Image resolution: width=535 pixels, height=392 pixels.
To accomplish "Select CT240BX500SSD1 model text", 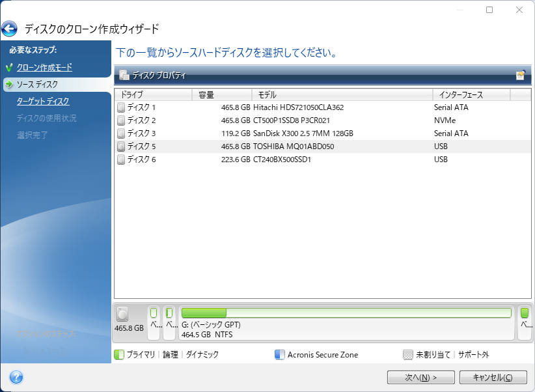I will (x=282, y=160).
